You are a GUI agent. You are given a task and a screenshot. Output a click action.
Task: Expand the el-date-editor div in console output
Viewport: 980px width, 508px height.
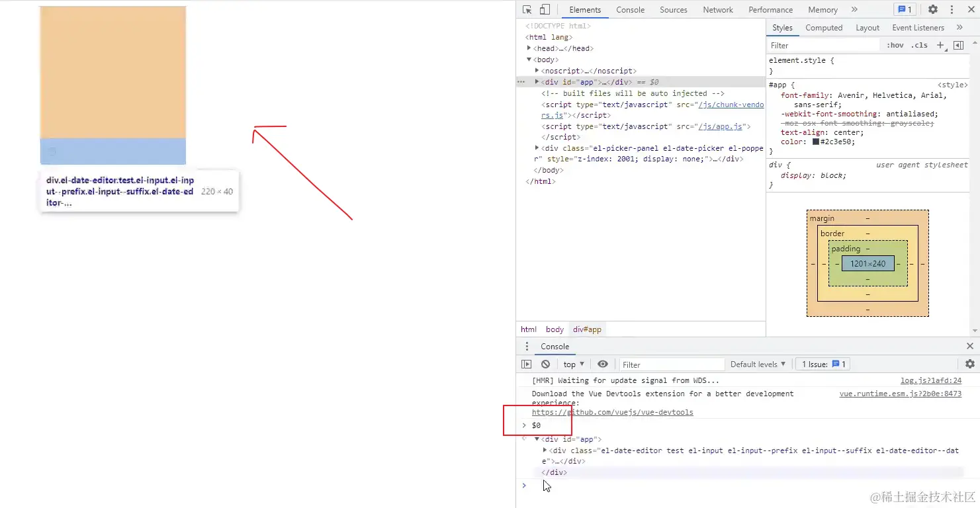tap(545, 450)
